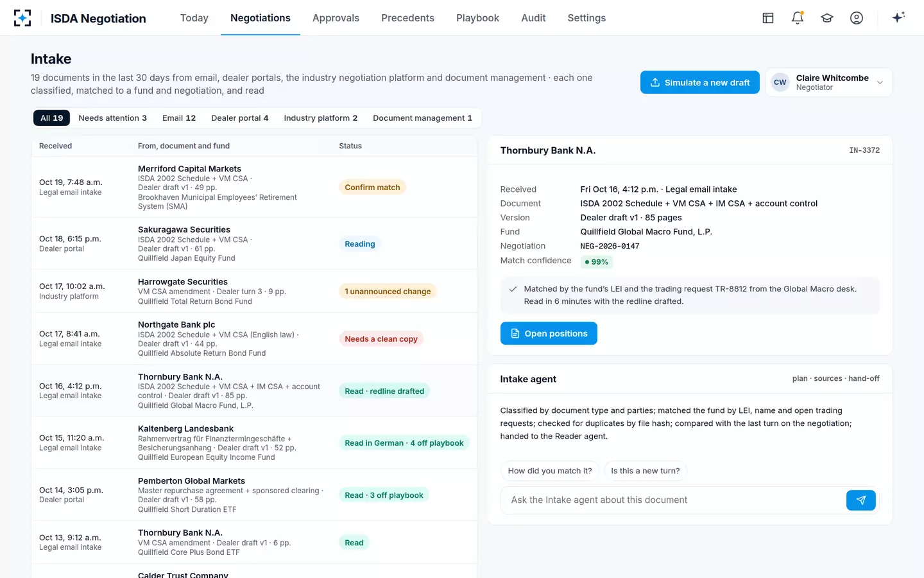Expand the Claire Whitcombe user dropdown
Viewport: 924px width, 578px height.
tap(829, 82)
